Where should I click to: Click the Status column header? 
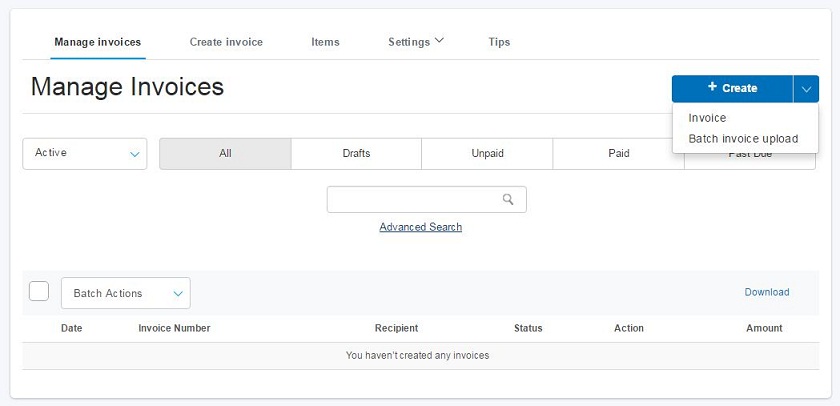(x=528, y=328)
